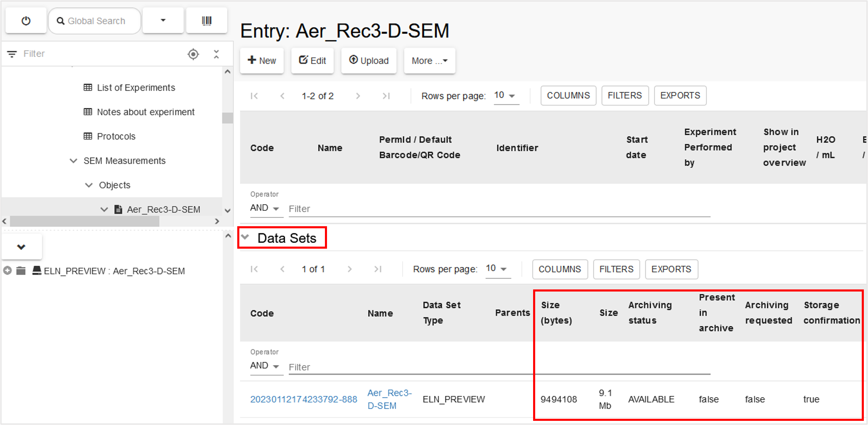Click the table icon beside Protocols
This screenshot has height=425, width=868.
tap(88, 136)
